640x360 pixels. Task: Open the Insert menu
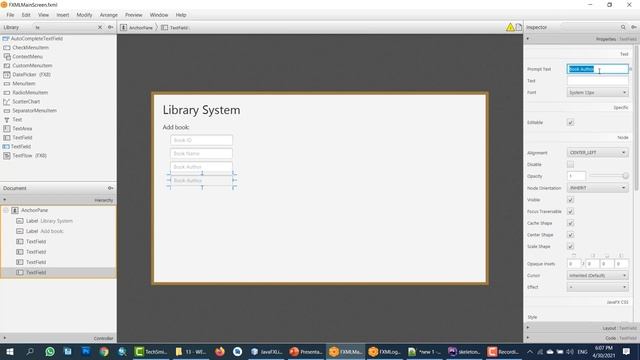(62, 15)
